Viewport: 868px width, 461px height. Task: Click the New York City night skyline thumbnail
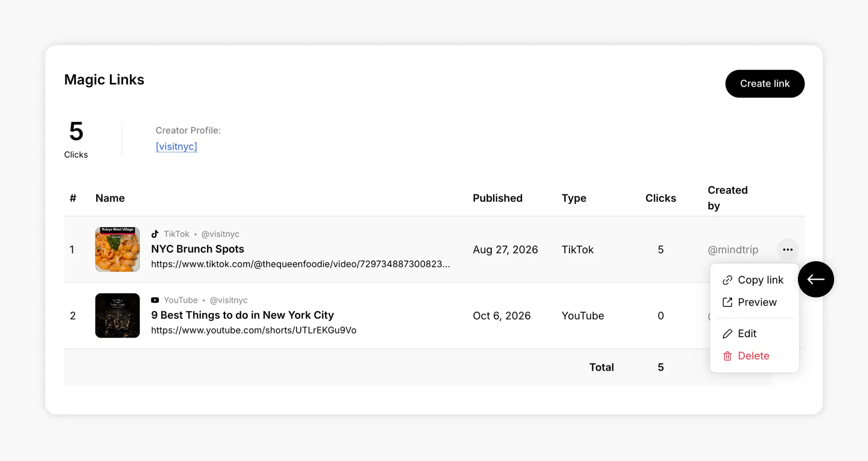click(x=118, y=315)
